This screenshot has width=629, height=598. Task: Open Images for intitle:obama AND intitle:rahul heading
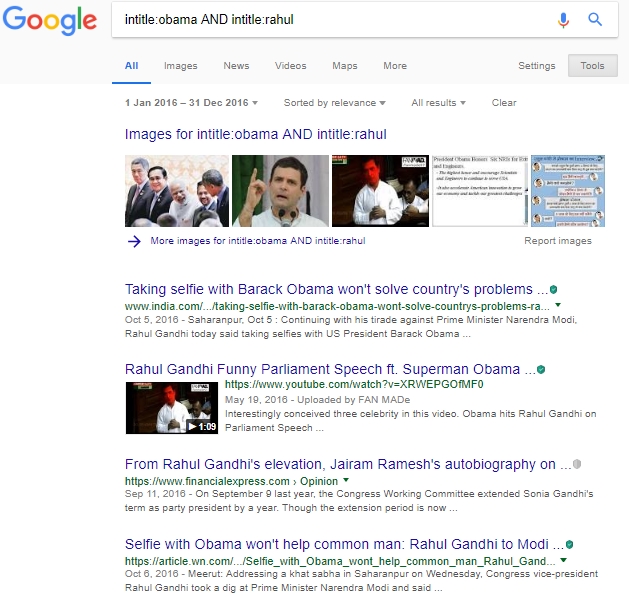[256, 134]
